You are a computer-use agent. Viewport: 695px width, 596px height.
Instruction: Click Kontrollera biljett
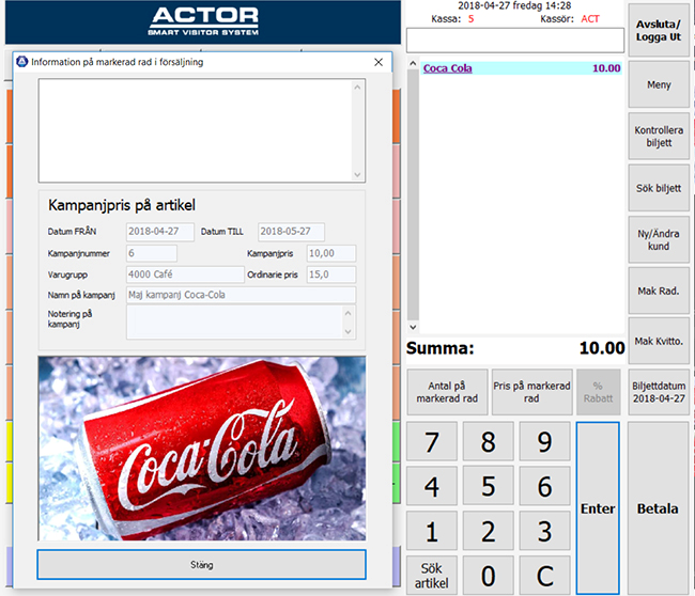pyautogui.click(x=658, y=136)
